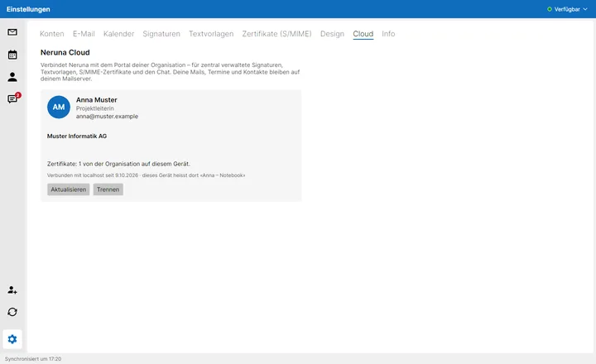The width and height of the screenshot is (596, 364).
Task: Click the AM avatar circle
Action: point(59,107)
